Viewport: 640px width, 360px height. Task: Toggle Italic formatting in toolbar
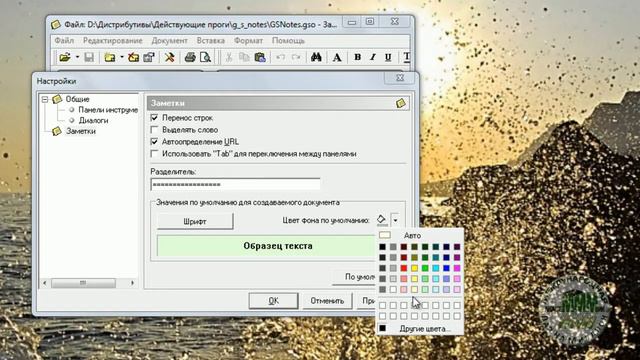373,57
